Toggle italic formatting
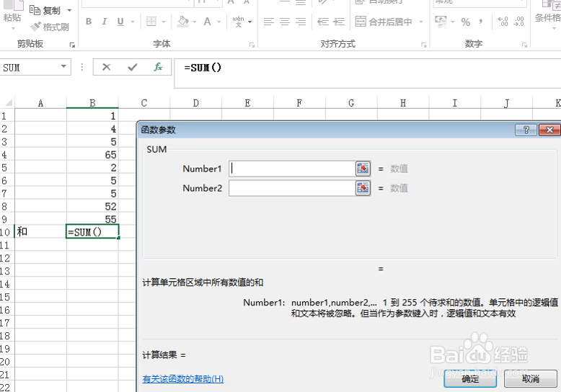Viewport: 561px width, 392px height. (104, 22)
